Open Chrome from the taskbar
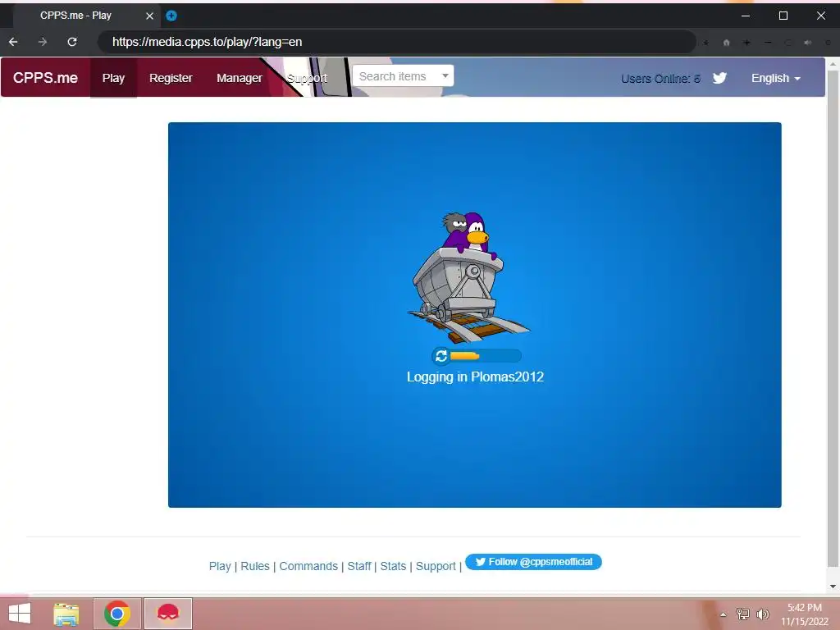 coord(117,614)
